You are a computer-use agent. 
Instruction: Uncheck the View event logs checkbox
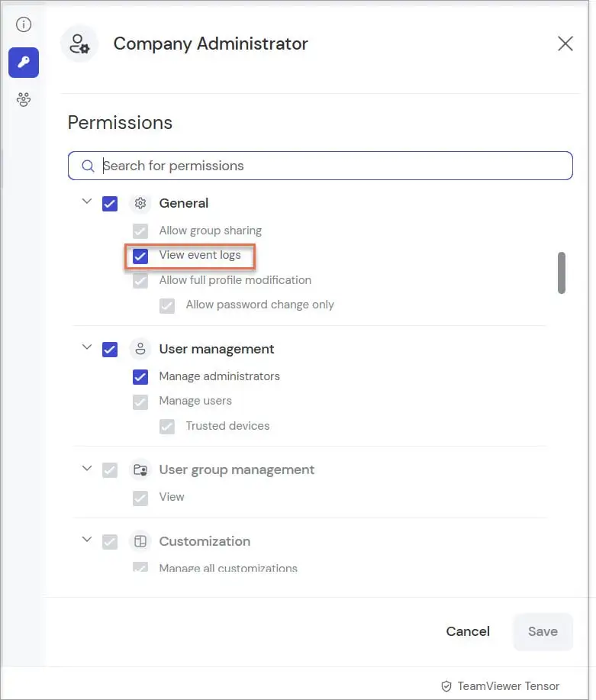(x=140, y=256)
